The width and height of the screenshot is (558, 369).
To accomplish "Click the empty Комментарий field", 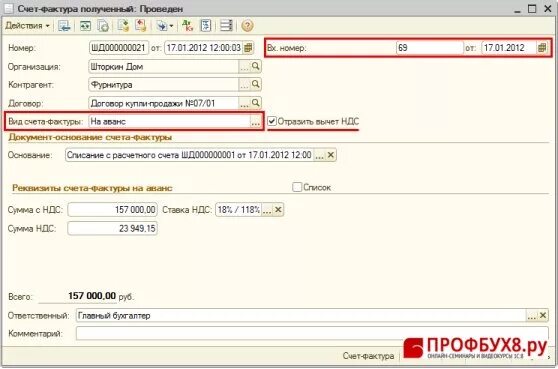I will pos(312,334).
